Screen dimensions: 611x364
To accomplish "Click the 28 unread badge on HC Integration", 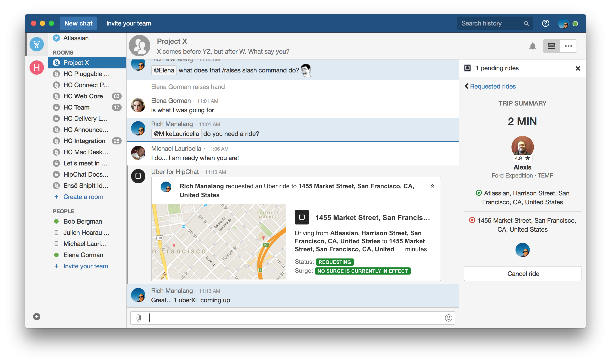I will coord(117,141).
